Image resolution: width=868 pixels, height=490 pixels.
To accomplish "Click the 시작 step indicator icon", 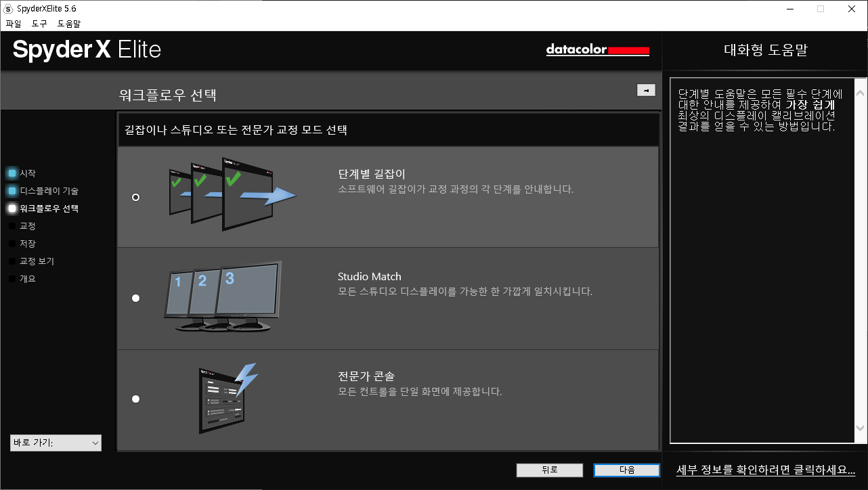I will (x=12, y=173).
